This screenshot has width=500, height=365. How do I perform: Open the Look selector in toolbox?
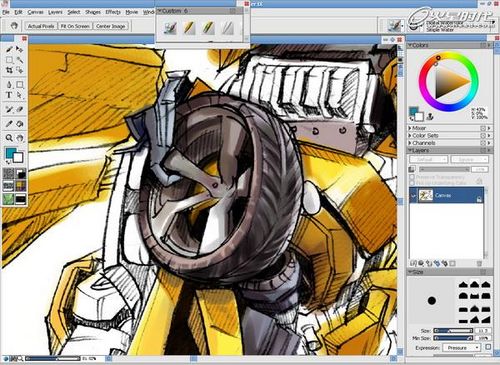tap(8, 199)
